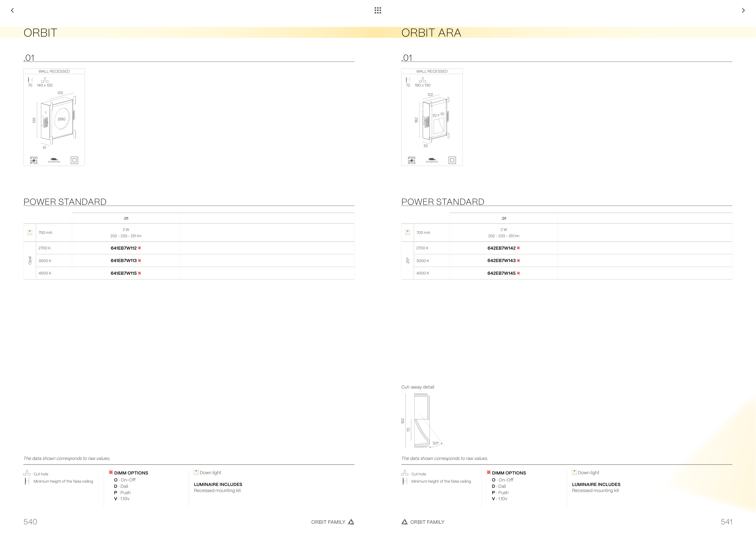Click the Orbit Family logo on page 541
This screenshot has width=756, height=535.
click(405, 522)
